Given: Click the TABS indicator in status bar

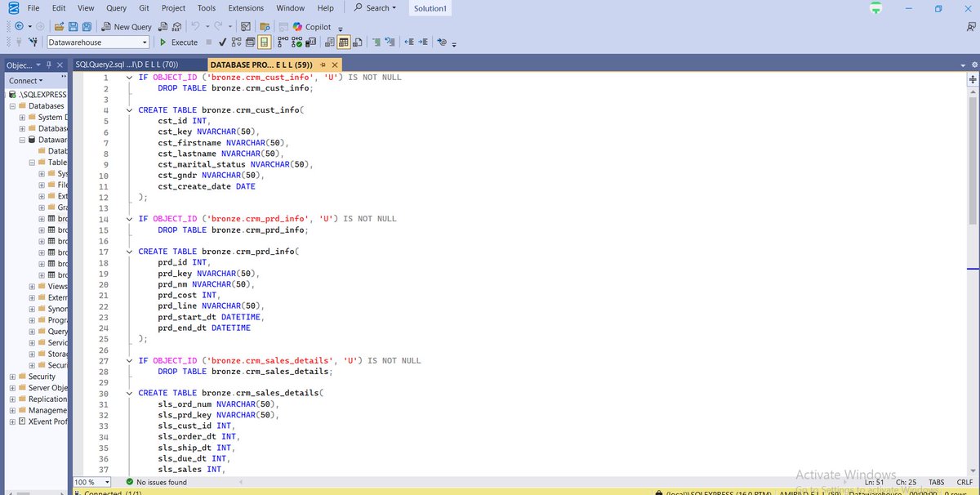Looking at the screenshot, I should tap(937, 482).
